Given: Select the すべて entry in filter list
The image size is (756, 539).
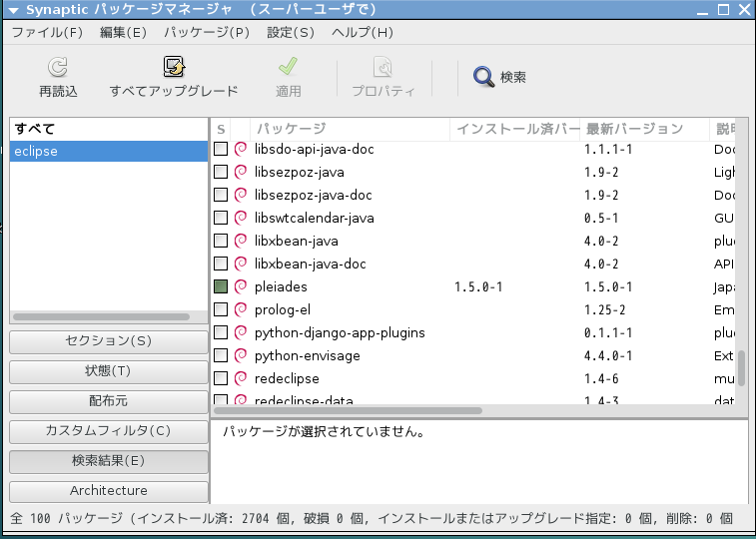Looking at the screenshot, I should click(x=109, y=129).
